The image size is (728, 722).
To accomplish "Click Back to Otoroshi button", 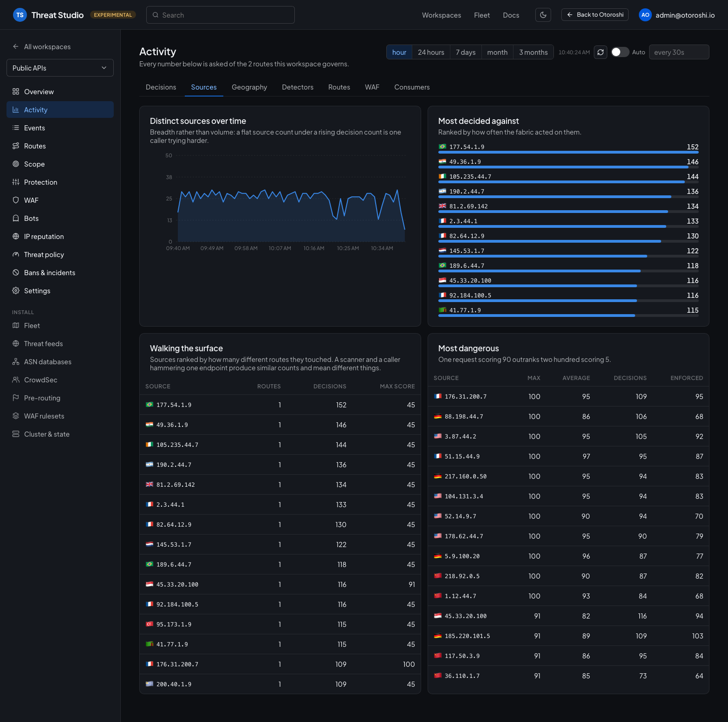I will tap(595, 15).
